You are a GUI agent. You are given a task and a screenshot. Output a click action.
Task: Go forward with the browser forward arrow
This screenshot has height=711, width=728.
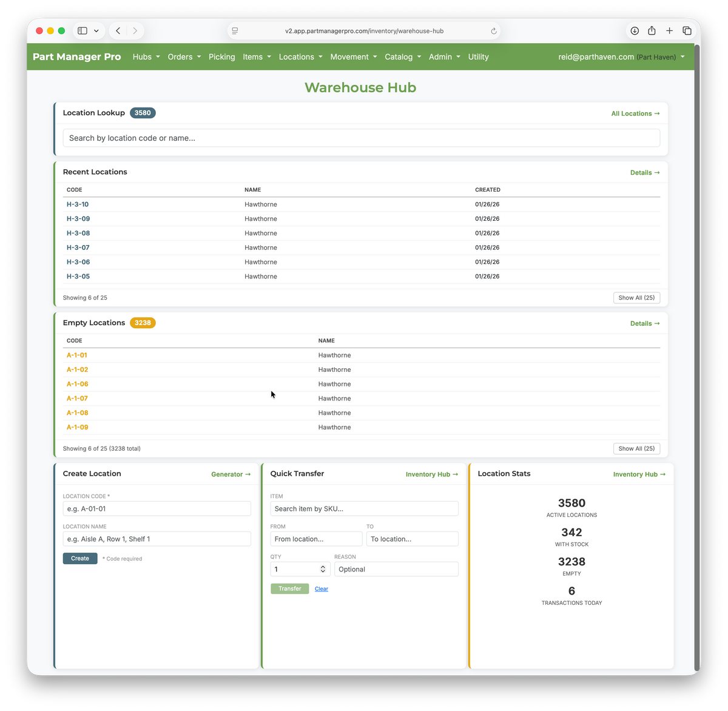click(135, 31)
